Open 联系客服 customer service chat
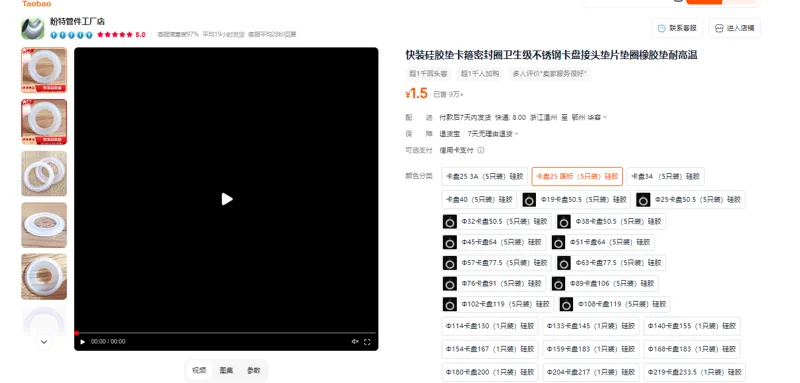Viewport: 800px width, 383px height. click(677, 28)
